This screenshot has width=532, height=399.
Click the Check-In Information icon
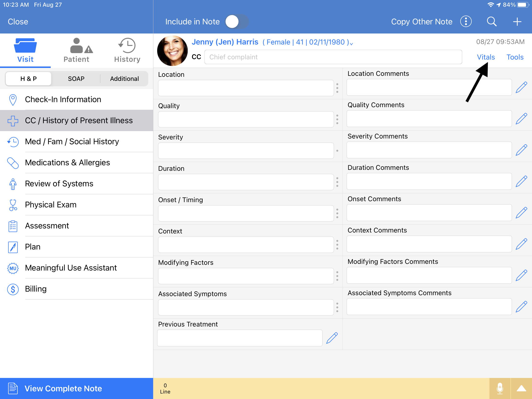[11, 99]
